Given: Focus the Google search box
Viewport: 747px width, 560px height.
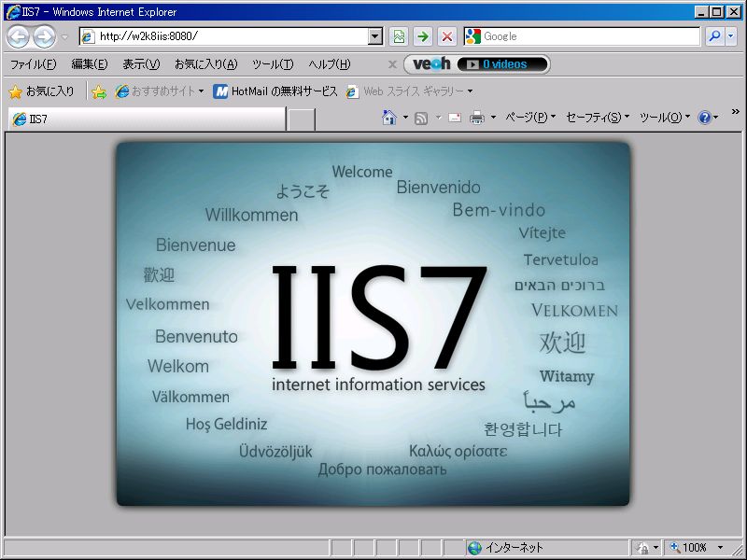Looking at the screenshot, I should pos(590,36).
